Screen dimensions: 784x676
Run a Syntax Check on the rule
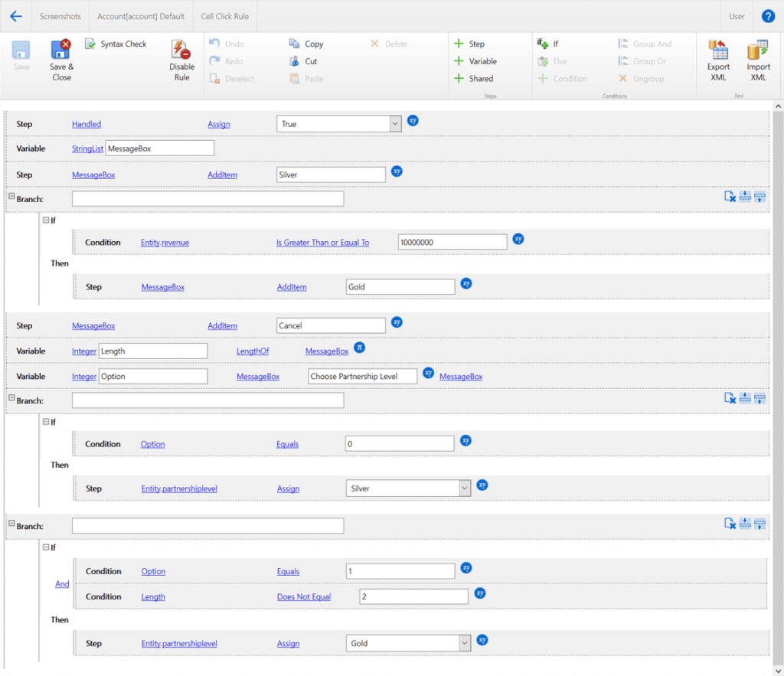(x=116, y=44)
